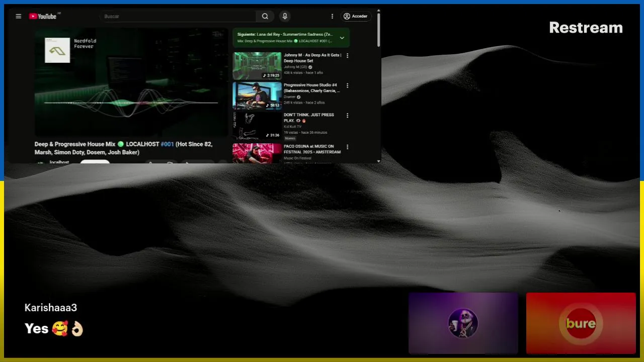
Task: Click the YouTube page vertical scrollbar
Action: tap(378, 30)
